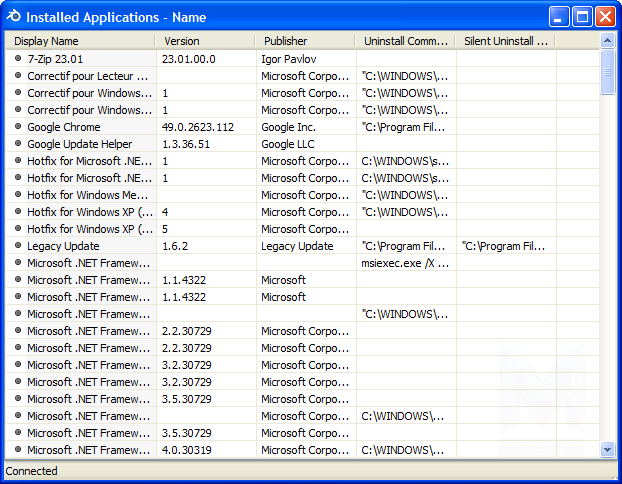
Task: Click the Publisher column header
Action: pyautogui.click(x=305, y=41)
